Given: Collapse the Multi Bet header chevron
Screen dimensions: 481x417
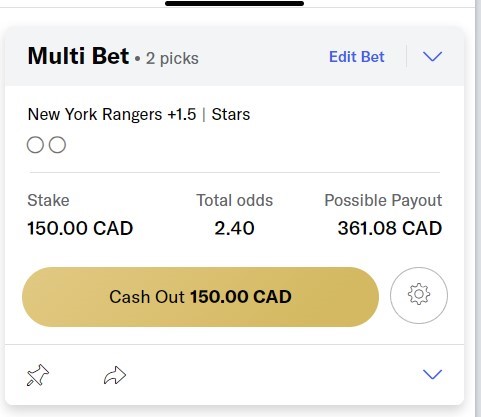Looking at the screenshot, I should [432, 56].
